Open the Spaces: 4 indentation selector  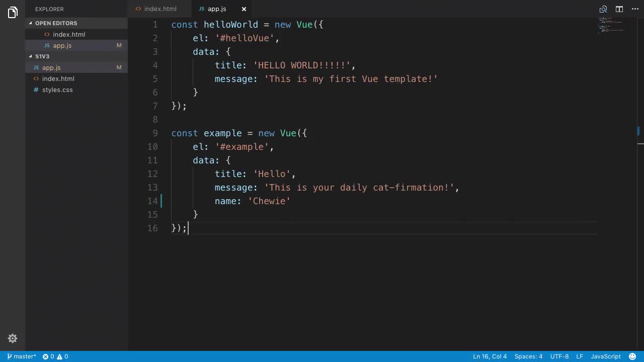click(528, 356)
